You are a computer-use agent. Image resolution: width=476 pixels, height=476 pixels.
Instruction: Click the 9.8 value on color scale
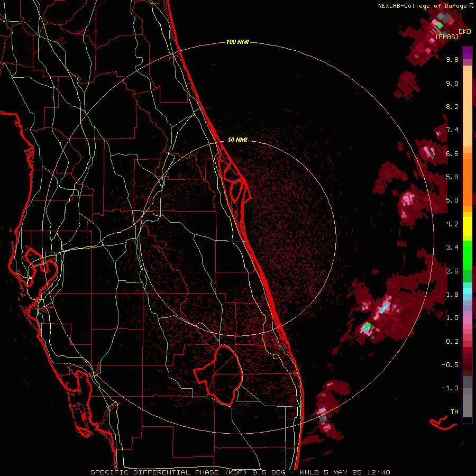click(x=452, y=60)
